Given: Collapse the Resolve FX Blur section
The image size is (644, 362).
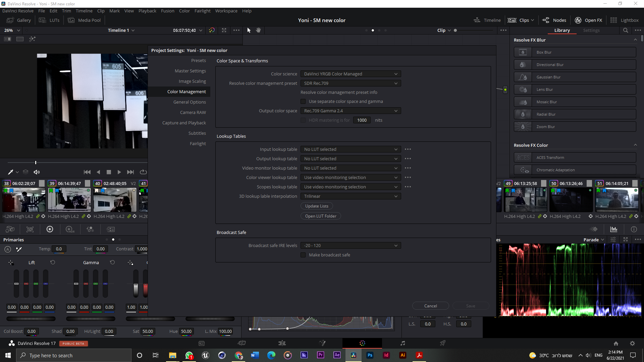Looking at the screenshot, I should pos(635,40).
